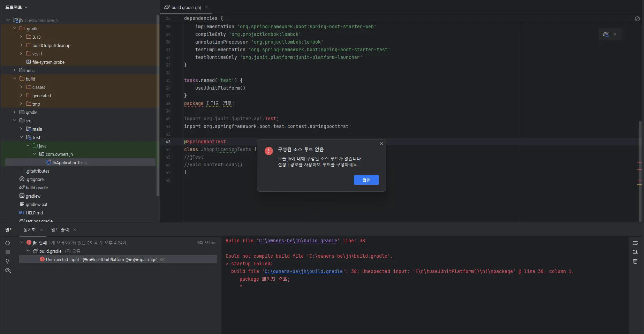This screenshot has height=334, width=644.
Task: Expand the buildOutputCleanup folder
Action: pyautogui.click(x=21, y=45)
